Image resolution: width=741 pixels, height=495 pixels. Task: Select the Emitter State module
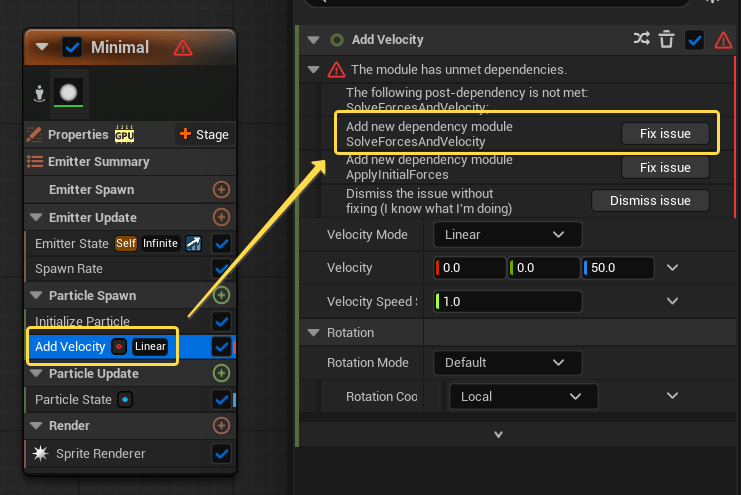tap(72, 244)
